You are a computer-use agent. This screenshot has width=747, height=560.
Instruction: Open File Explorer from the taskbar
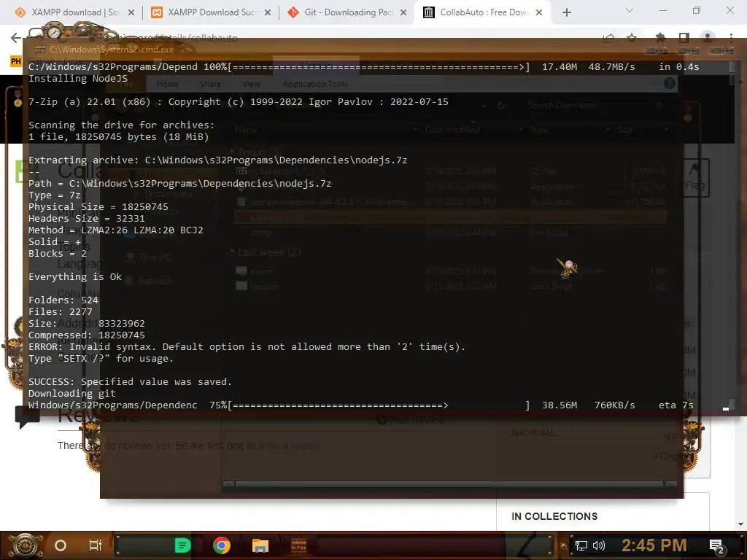pyautogui.click(x=260, y=545)
